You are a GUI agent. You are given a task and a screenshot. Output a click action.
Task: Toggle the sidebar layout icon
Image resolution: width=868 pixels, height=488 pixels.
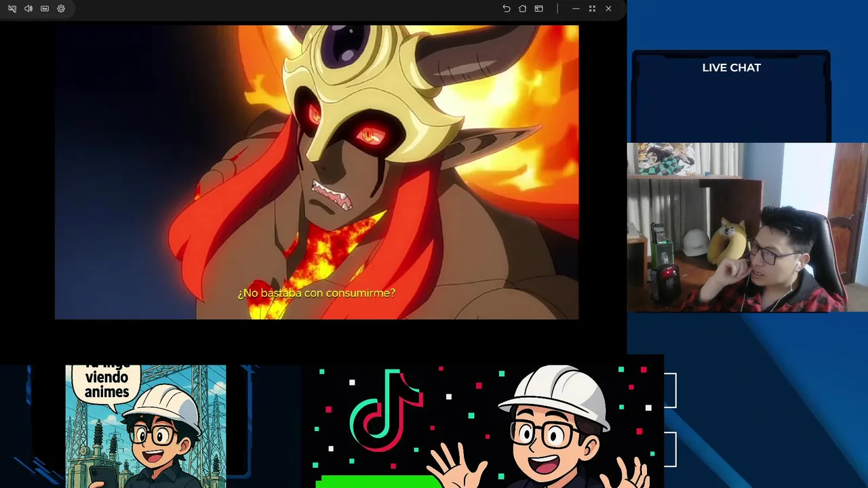538,9
